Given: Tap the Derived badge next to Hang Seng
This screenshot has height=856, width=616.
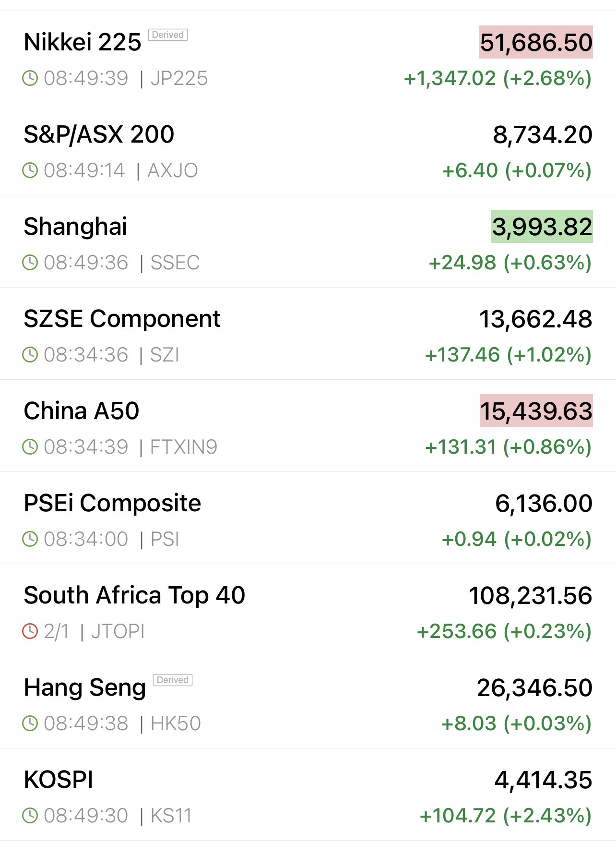Looking at the screenshot, I should point(173,680).
